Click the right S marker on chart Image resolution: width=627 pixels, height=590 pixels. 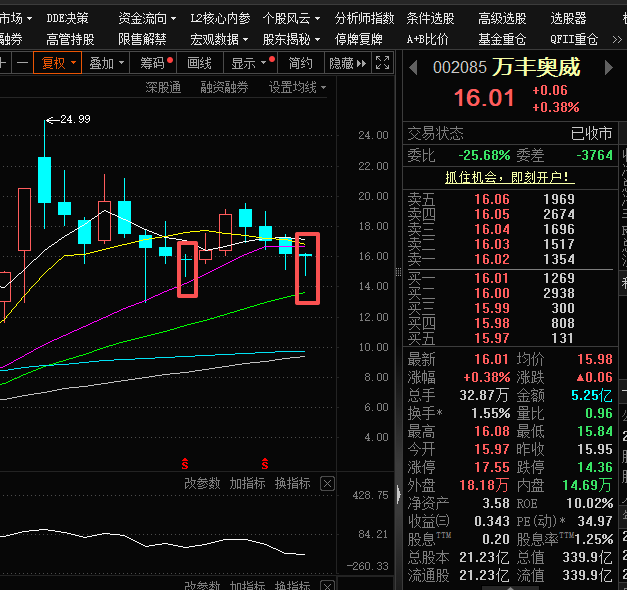pyautogui.click(x=265, y=464)
